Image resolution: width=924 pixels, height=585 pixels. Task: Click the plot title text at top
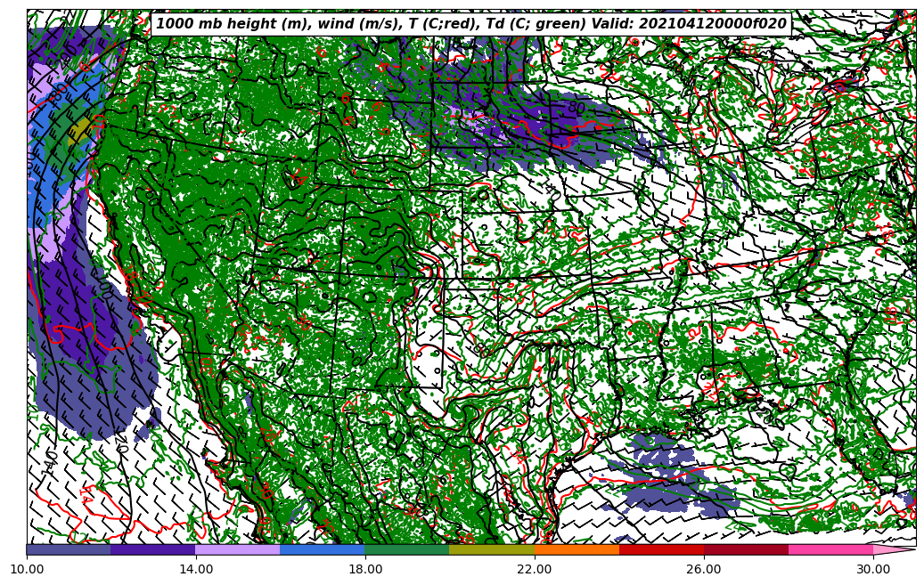click(x=471, y=24)
